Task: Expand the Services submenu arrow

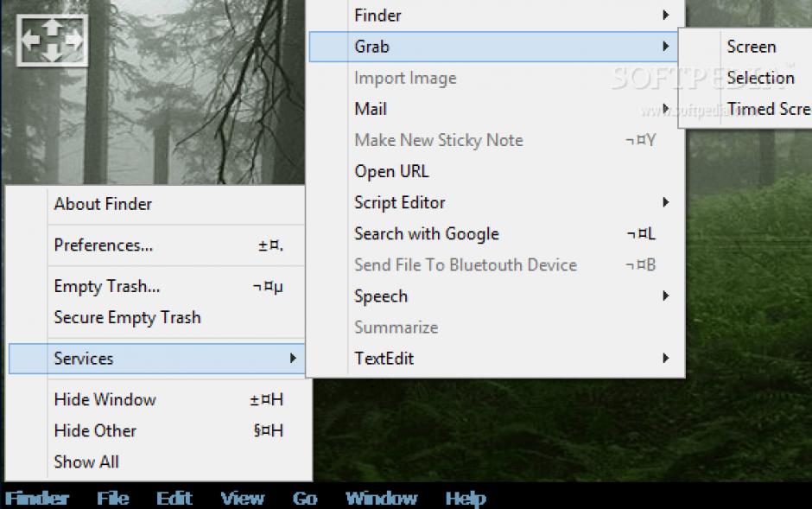Action: [x=293, y=359]
